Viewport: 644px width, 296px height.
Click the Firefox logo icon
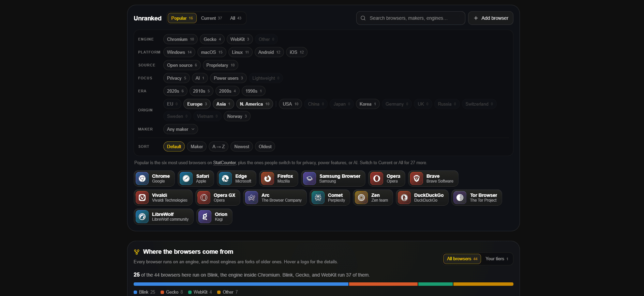[x=268, y=178]
